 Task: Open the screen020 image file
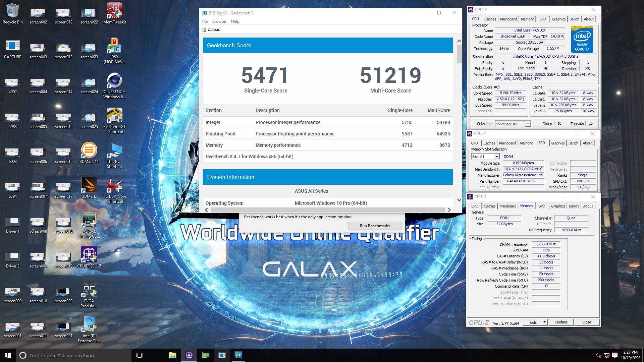(63, 295)
